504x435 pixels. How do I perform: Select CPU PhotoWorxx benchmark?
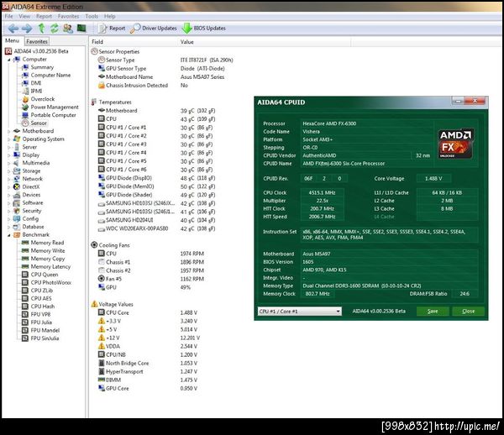tap(50, 282)
